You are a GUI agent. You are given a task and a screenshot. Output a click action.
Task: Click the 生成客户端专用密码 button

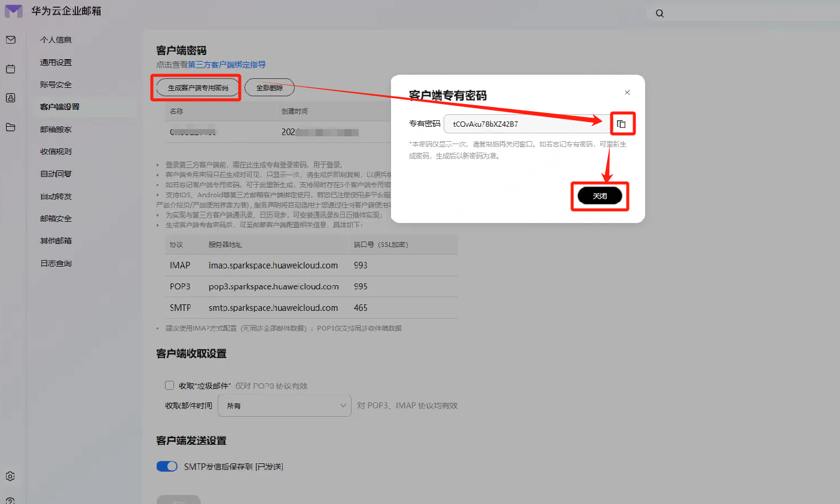pos(198,88)
